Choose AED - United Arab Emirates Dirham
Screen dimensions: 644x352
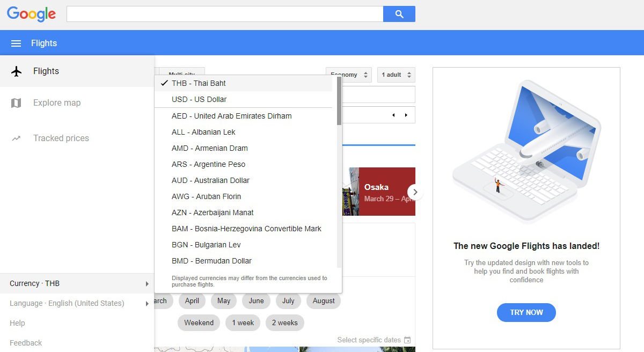pos(244,116)
